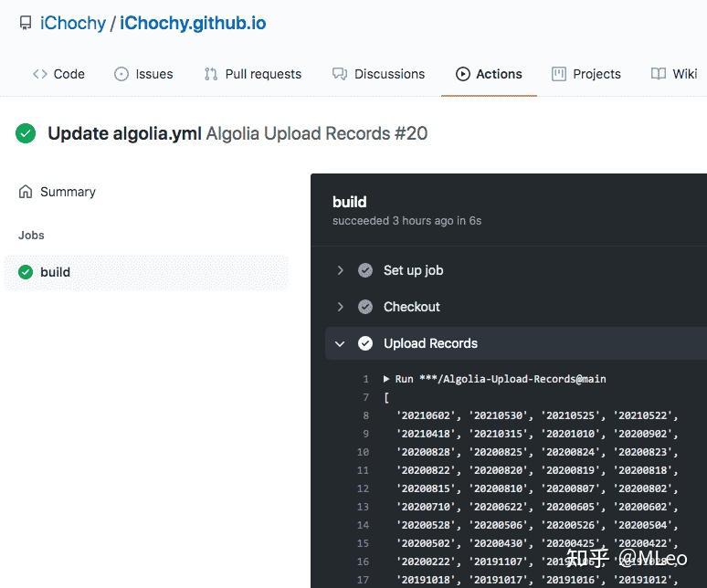
Task: Click the Summary home icon
Action: (x=26, y=192)
